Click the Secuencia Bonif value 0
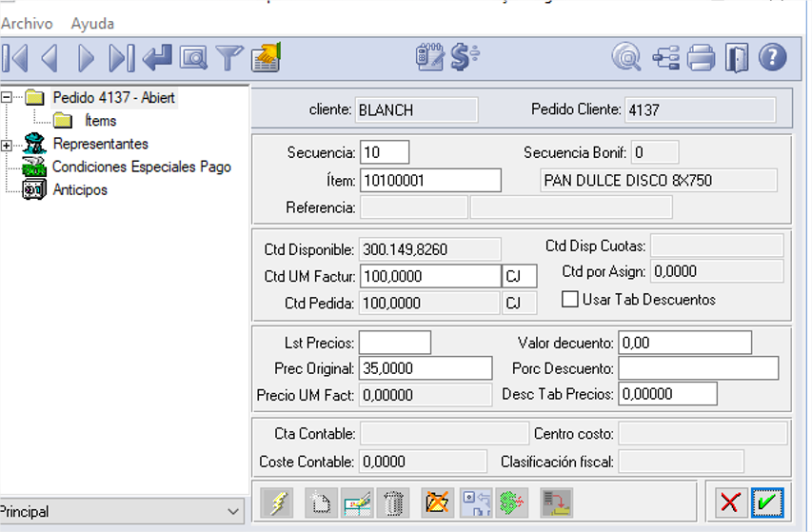This screenshot has width=812, height=532. [655, 152]
